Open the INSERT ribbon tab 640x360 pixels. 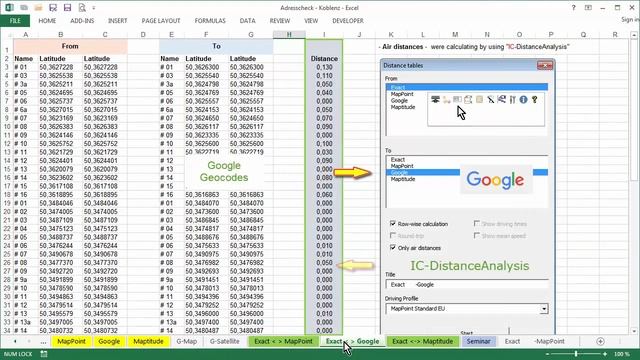118,21
